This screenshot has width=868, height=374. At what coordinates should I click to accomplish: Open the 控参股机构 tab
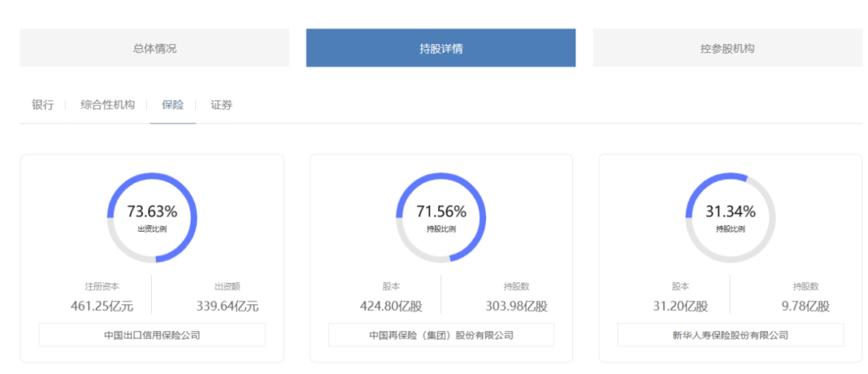coord(727,48)
